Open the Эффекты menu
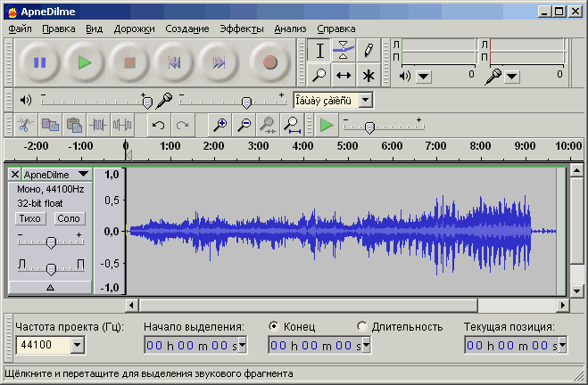Screen dimensions: 588x385 point(242,29)
